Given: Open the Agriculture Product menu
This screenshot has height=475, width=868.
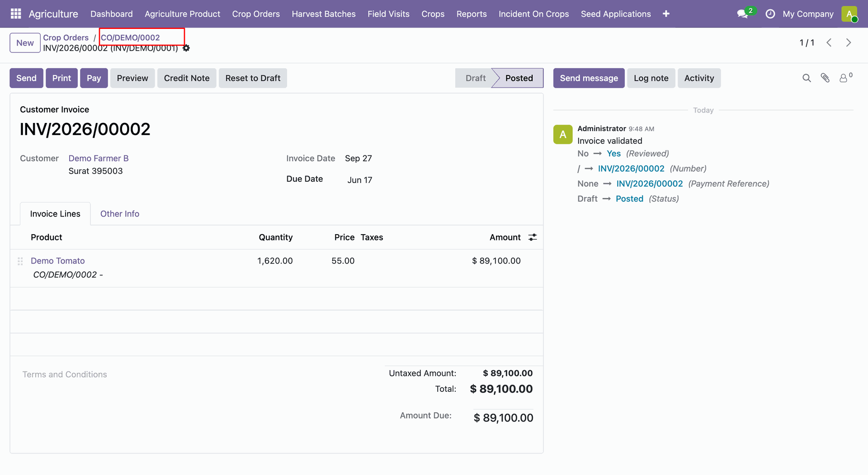Looking at the screenshot, I should (183, 14).
